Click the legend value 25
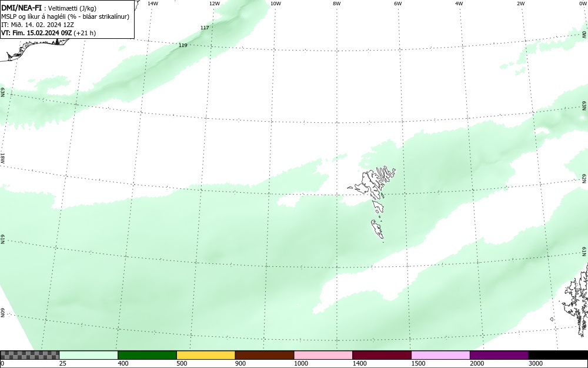This screenshot has width=588, height=368. pyautogui.click(x=63, y=363)
